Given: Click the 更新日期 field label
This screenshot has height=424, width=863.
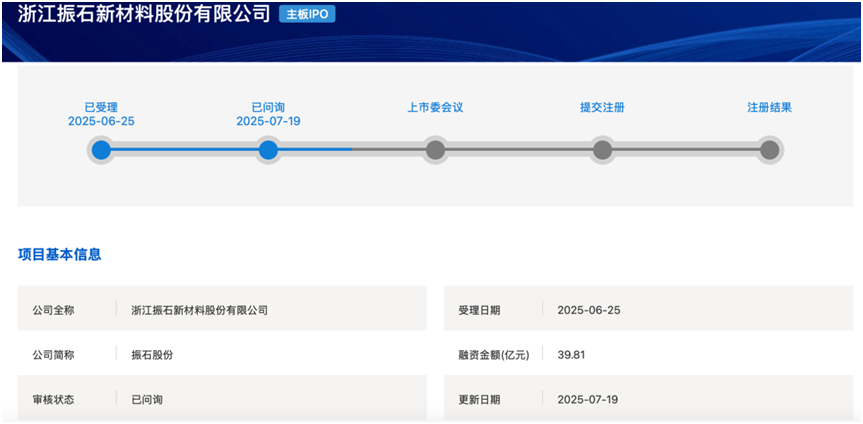Looking at the screenshot, I should pos(479,400).
